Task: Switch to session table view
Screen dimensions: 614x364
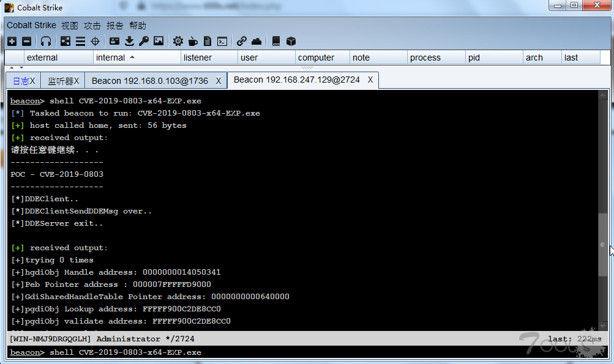Action: click(x=80, y=41)
